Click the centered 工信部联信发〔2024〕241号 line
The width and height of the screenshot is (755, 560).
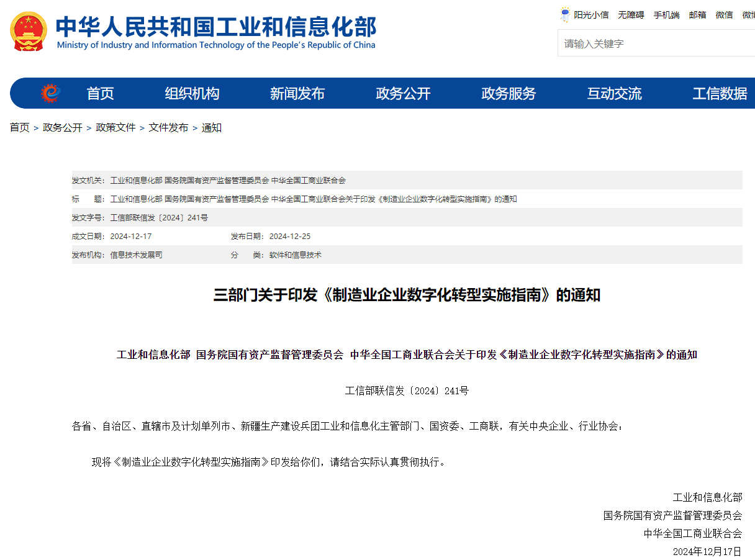407,391
